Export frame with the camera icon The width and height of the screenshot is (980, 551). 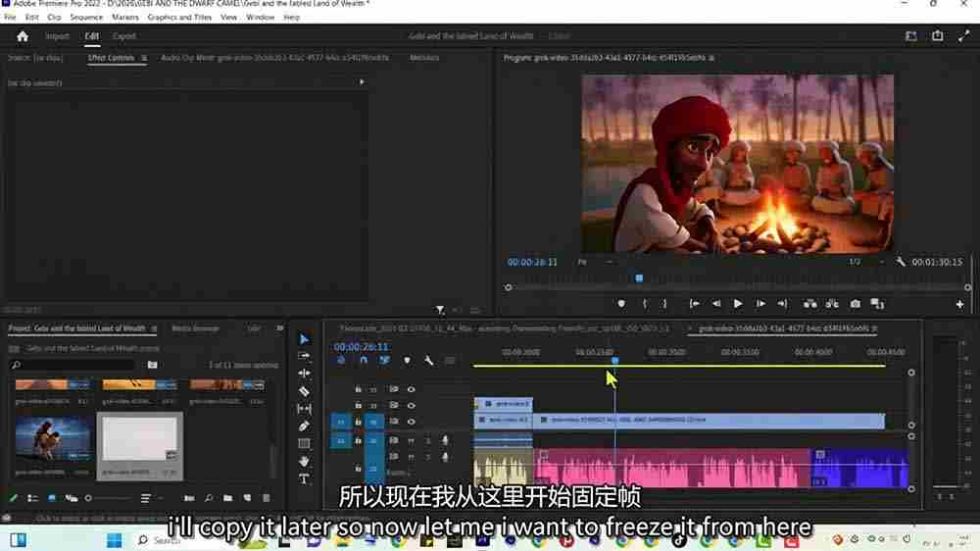(x=855, y=304)
